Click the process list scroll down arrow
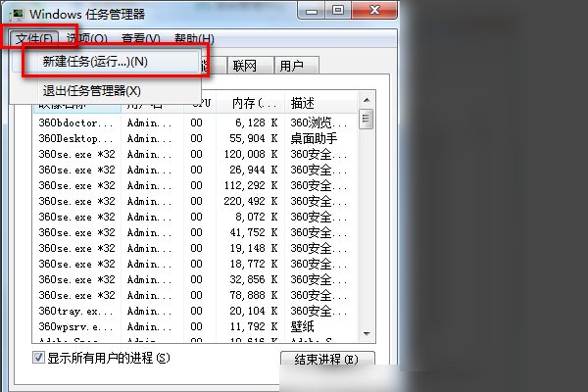Screen dimensions: 588x392 pos(367,333)
